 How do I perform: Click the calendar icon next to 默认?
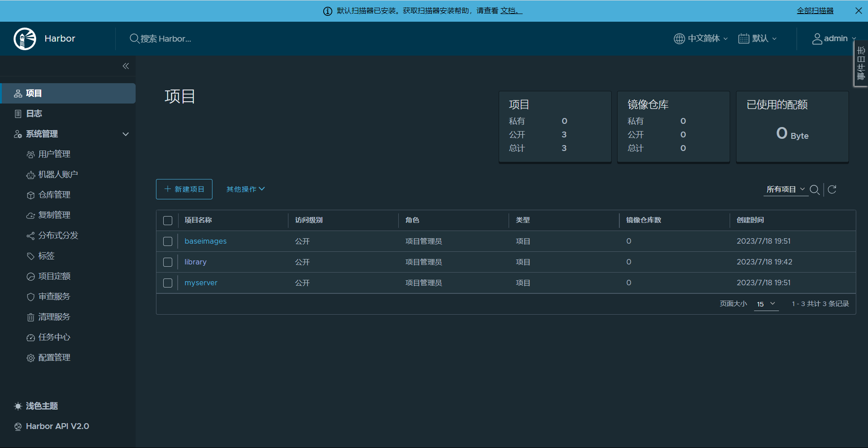[744, 38]
